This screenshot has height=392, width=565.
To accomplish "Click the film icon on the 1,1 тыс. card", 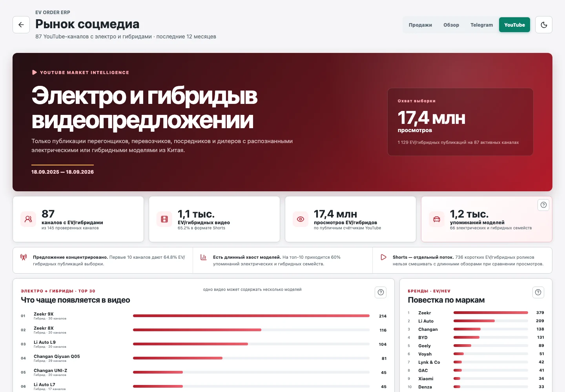I will [164, 219].
